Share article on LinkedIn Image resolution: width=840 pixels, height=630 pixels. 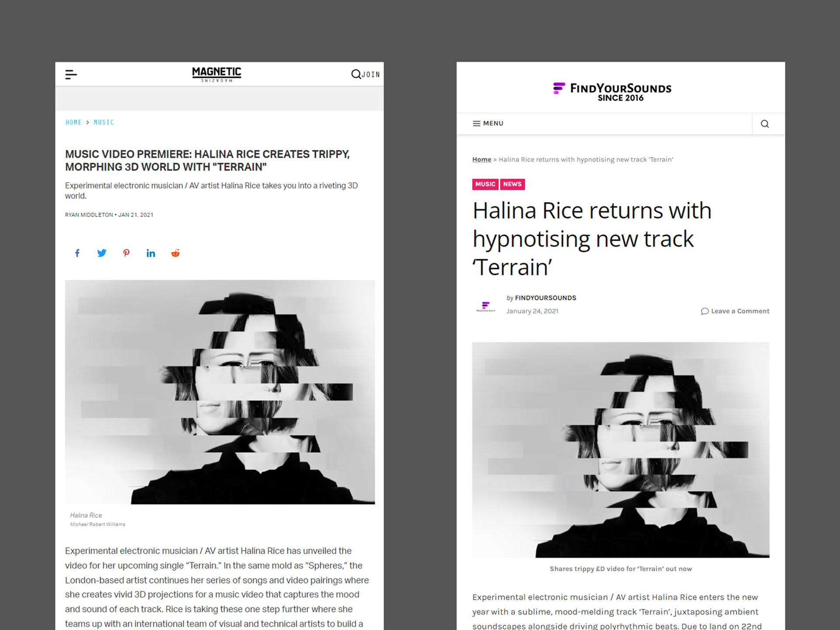pos(150,253)
